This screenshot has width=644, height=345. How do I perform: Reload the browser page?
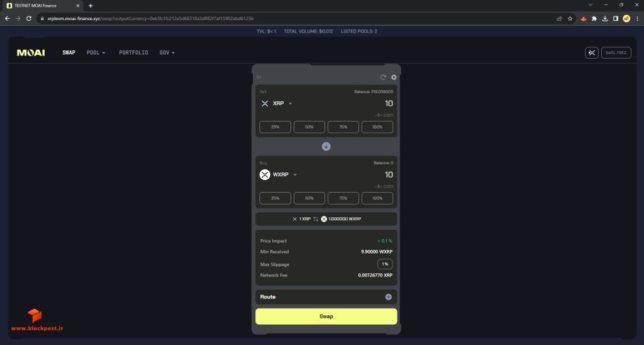(x=29, y=18)
